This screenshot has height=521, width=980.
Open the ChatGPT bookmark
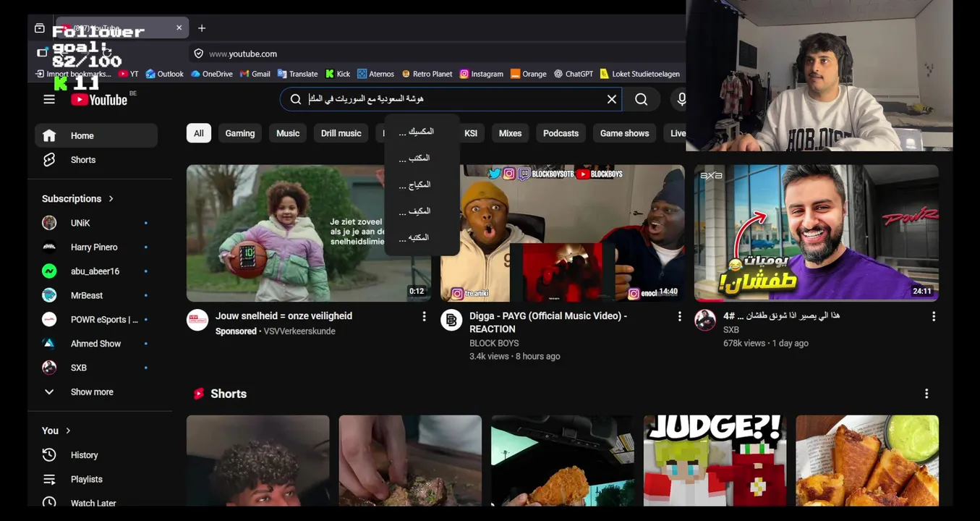[x=574, y=74]
